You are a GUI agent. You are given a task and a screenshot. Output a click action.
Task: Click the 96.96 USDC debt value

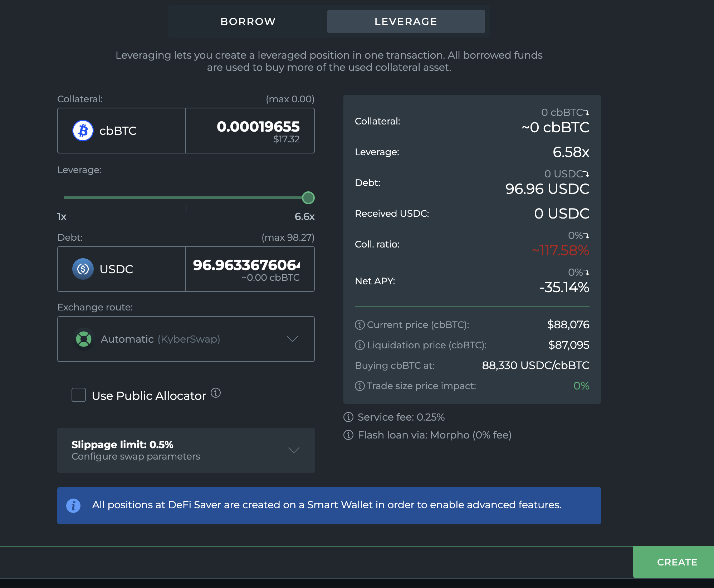(x=547, y=189)
